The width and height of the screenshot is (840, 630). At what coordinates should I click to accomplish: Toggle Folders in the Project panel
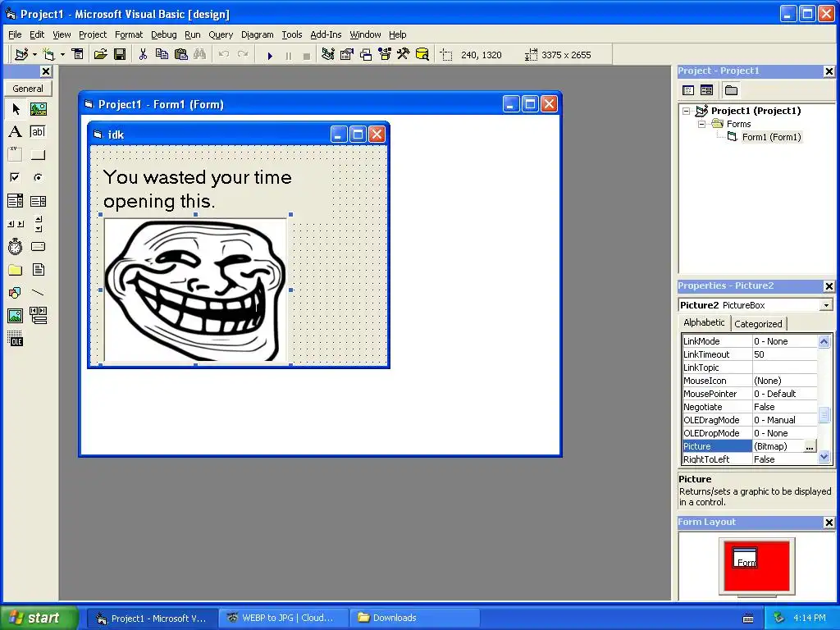click(731, 90)
